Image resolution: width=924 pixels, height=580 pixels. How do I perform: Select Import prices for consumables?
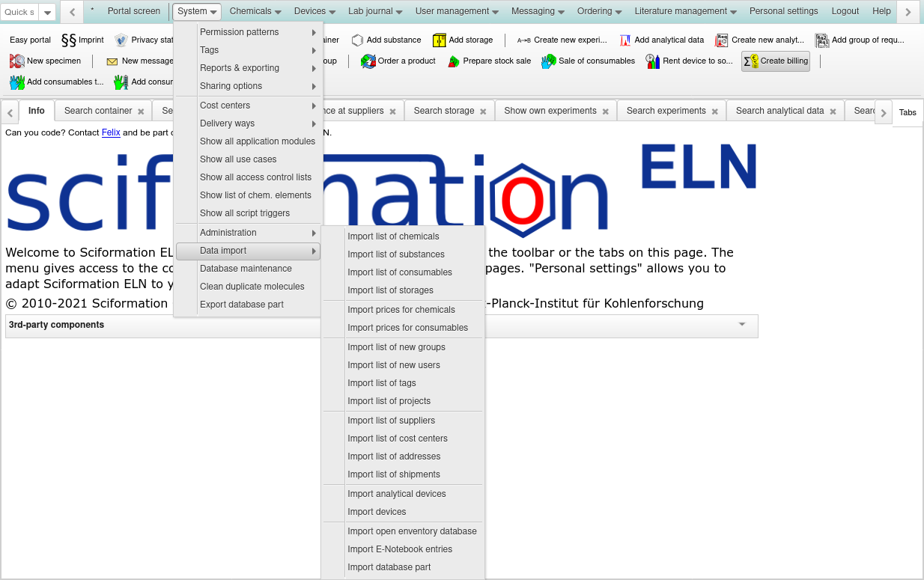point(403,328)
